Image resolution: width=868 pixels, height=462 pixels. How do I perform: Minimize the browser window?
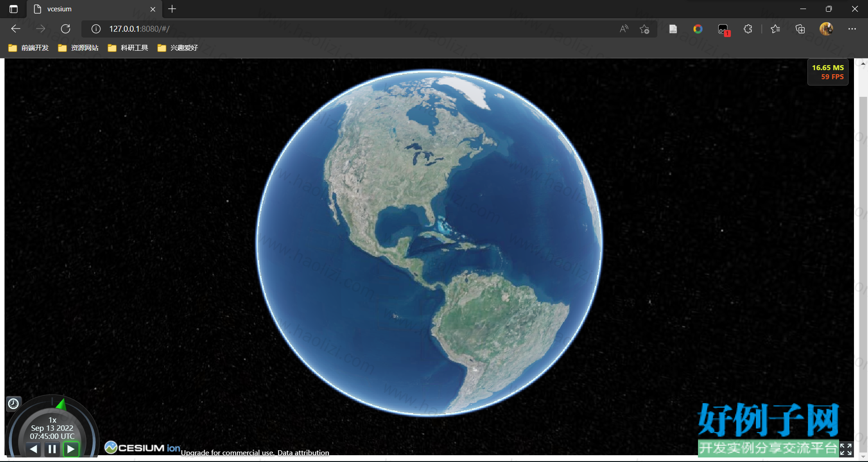803,9
